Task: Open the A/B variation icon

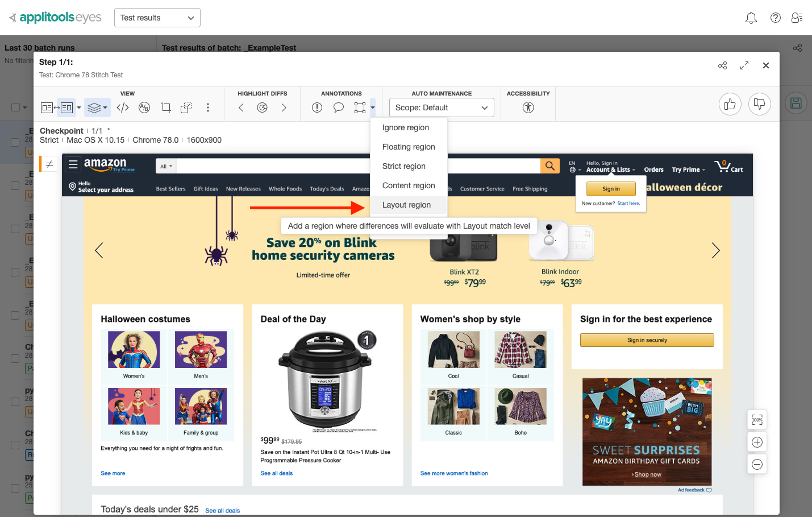Action: pyautogui.click(x=144, y=107)
